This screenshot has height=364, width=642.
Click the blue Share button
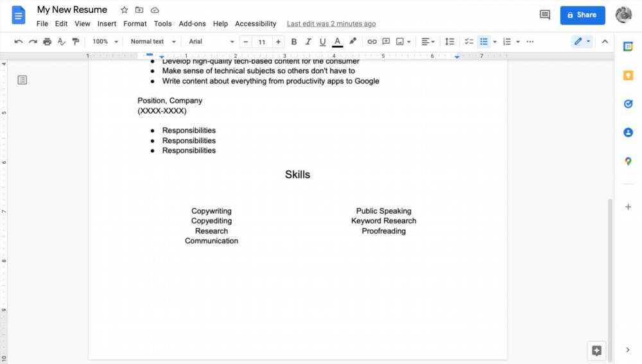(x=582, y=15)
